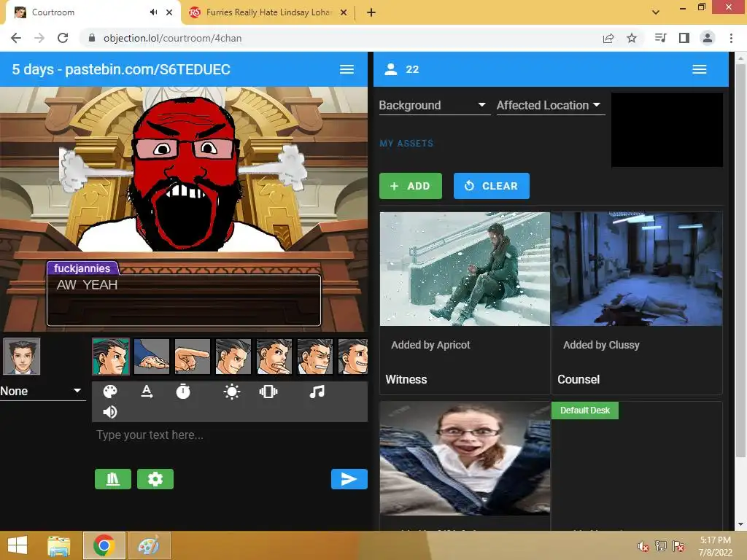747x560 pixels.
Task: Mute the Courtroom tab audio icon
Action: 153,12
